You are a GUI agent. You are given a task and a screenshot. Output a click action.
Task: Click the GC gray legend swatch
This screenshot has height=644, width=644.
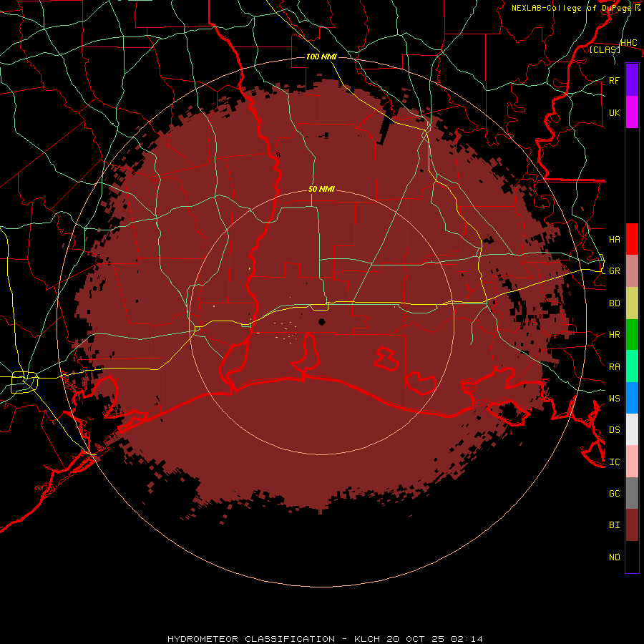coord(632,493)
